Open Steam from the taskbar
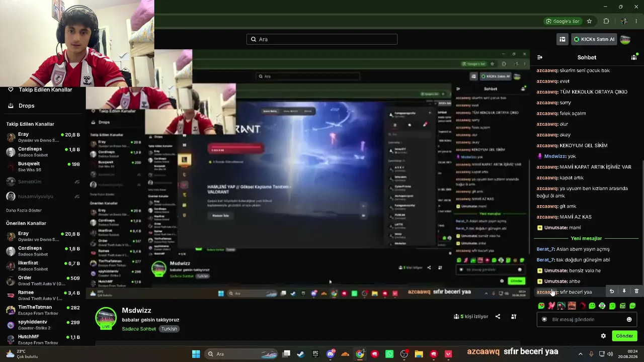Image resolution: width=644 pixels, height=362 pixels. [300, 354]
